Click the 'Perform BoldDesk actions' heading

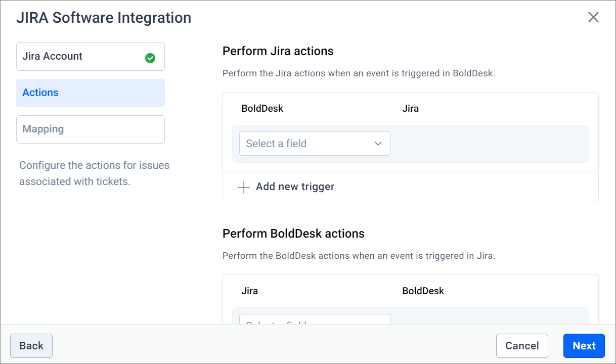[293, 234]
